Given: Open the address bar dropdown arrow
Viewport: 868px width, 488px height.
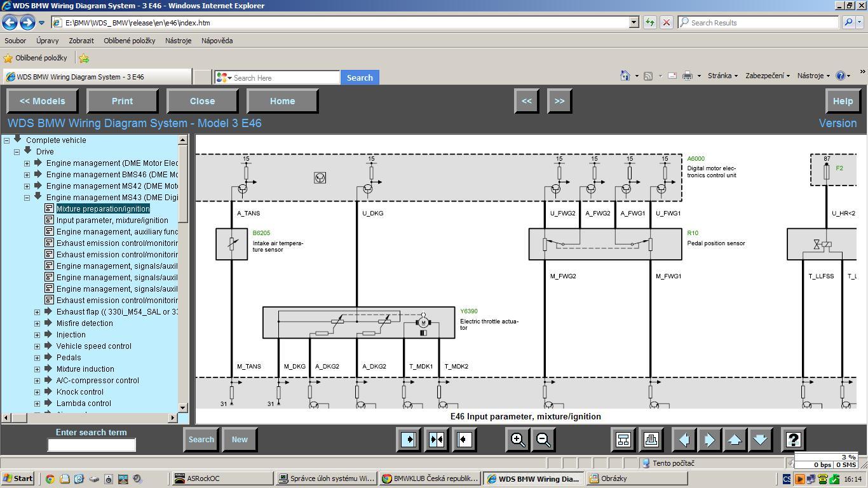Looking at the screenshot, I should [634, 22].
